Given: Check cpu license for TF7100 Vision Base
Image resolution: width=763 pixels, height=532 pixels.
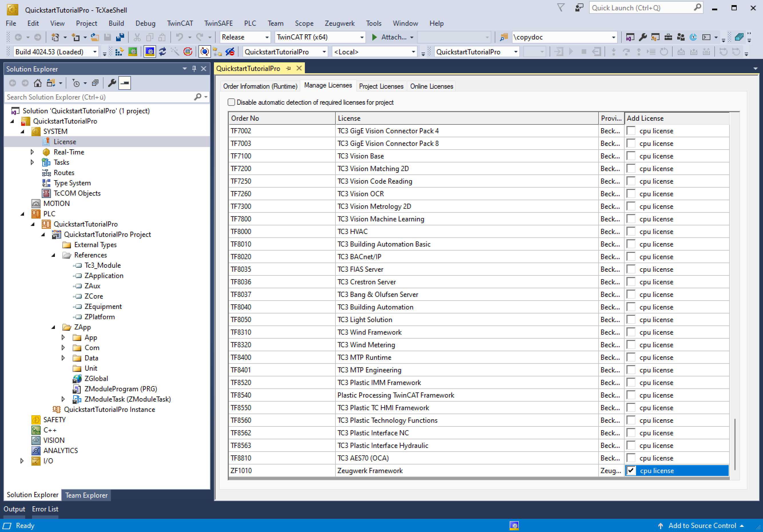Looking at the screenshot, I should click(x=631, y=156).
